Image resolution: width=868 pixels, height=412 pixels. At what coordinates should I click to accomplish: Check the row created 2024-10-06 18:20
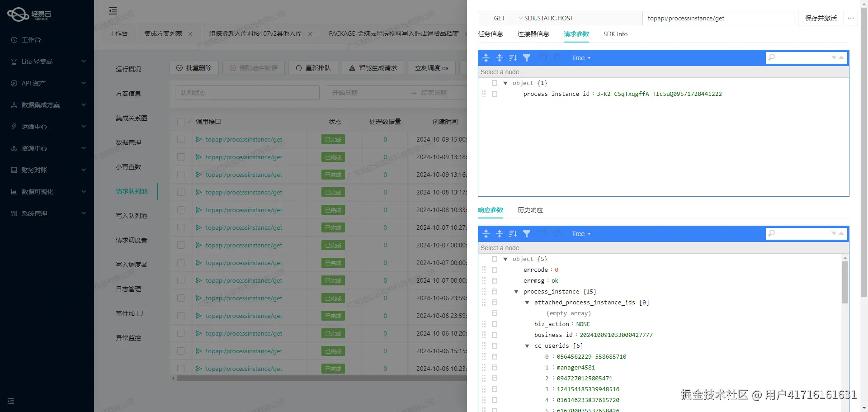(x=181, y=333)
